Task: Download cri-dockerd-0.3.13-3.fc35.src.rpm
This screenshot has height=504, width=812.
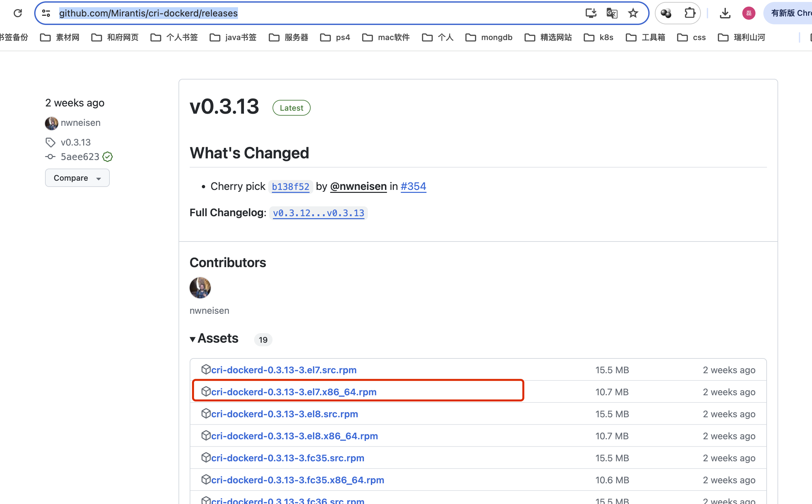Action: pyautogui.click(x=287, y=458)
